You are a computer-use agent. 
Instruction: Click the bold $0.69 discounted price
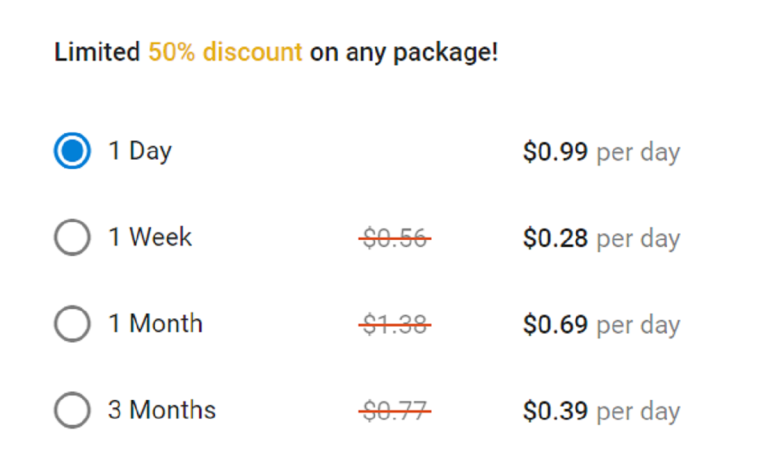coord(556,325)
